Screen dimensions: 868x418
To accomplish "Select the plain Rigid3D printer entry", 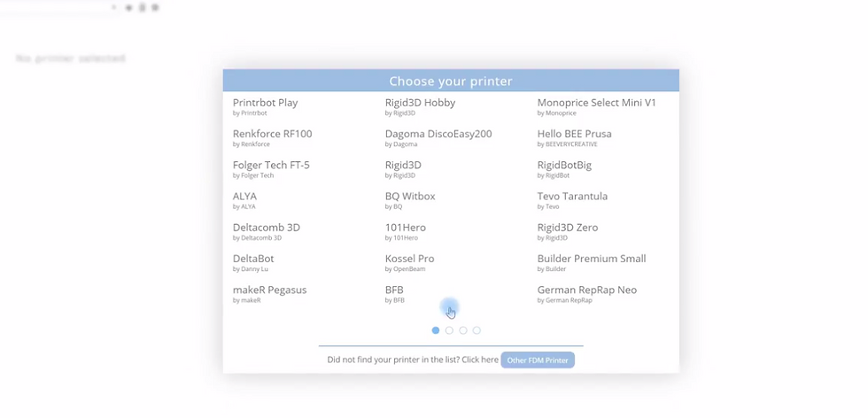I will [x=403, y=169].
